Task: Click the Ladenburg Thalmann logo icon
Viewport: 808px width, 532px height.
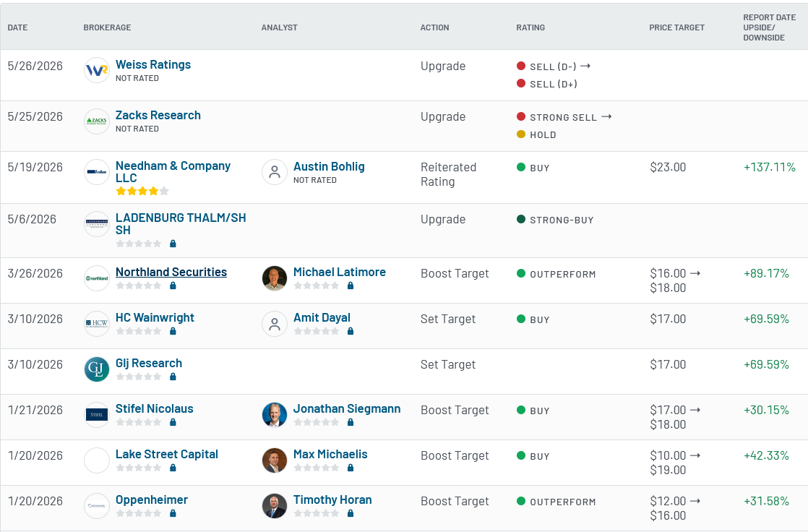Action: (x=97, y=224)
